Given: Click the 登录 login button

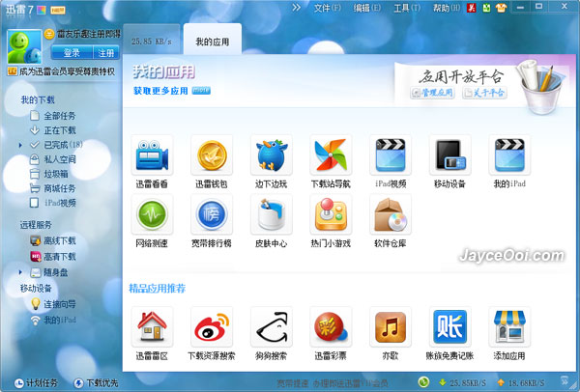Looking at the screenshot, I should coord(72,53).
